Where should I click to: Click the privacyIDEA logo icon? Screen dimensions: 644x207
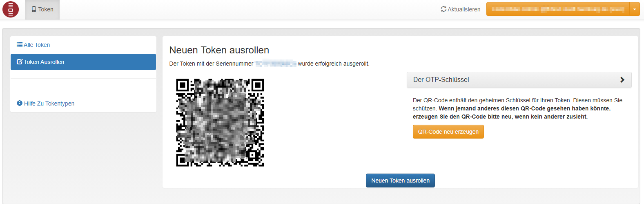click(x=11, y=9)
